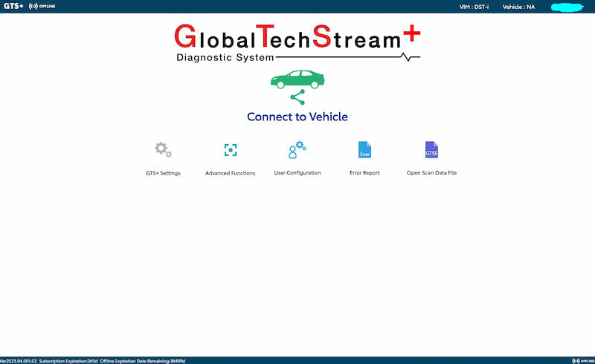This screenshot has height=364, width=595.
Task: Click Offline Expiration Date Remaining:36499d text
Action: click(x=143, y=361)
